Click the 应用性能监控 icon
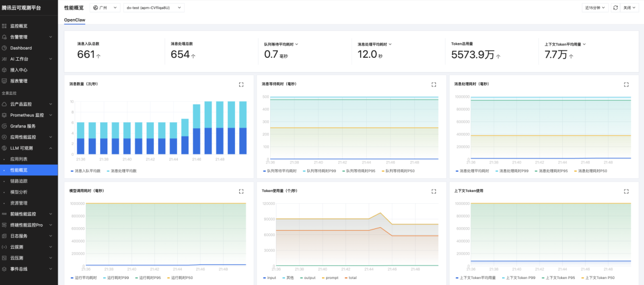644x285 pixels. pos(4,137)
